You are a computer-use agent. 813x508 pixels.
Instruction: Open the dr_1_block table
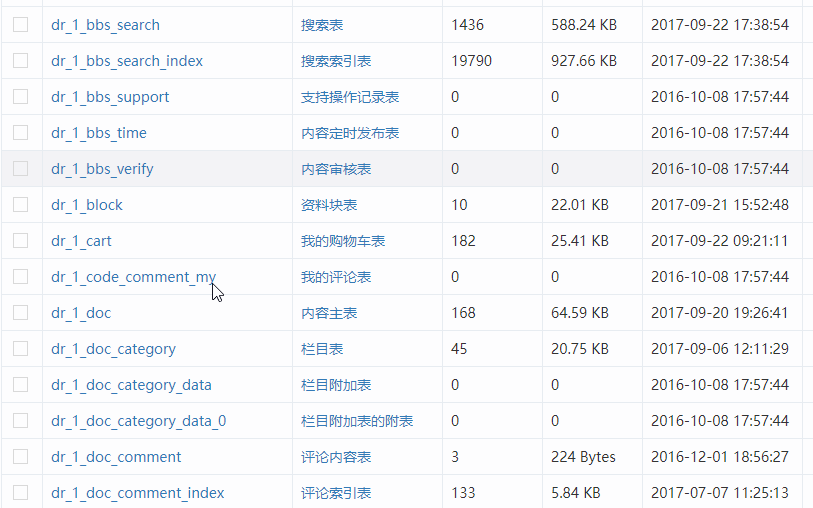[87, 205]
